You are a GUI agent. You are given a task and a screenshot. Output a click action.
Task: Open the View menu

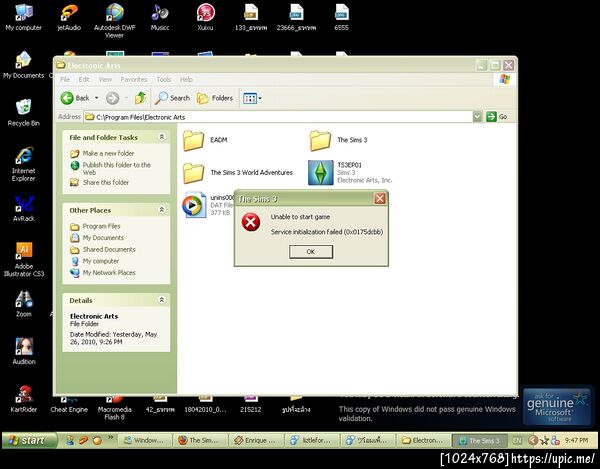click(105, 80)
